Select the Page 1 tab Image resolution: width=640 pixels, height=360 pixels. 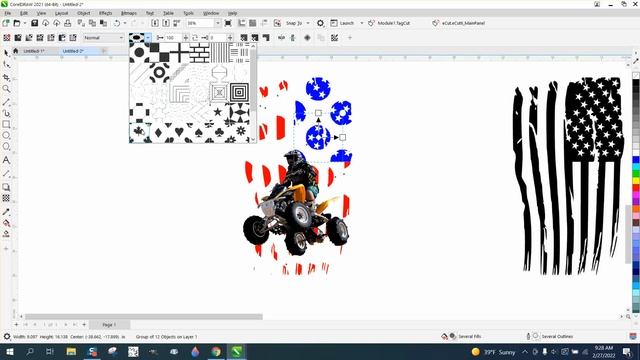coord(109,324)
